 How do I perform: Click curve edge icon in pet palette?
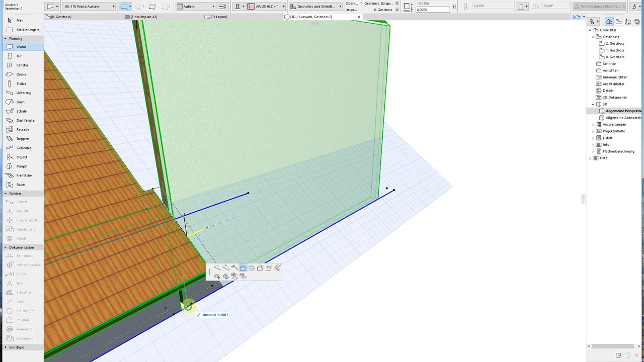pyautogui.click(x=225, y=268)
